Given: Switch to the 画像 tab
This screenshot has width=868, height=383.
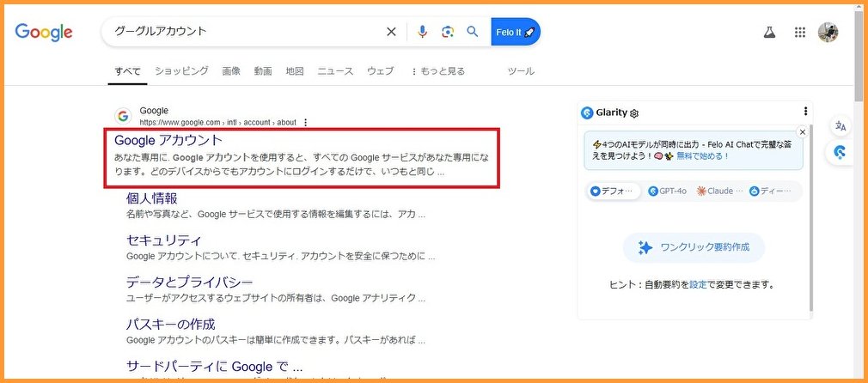Looking at the screenshot, I should [231, 70].
